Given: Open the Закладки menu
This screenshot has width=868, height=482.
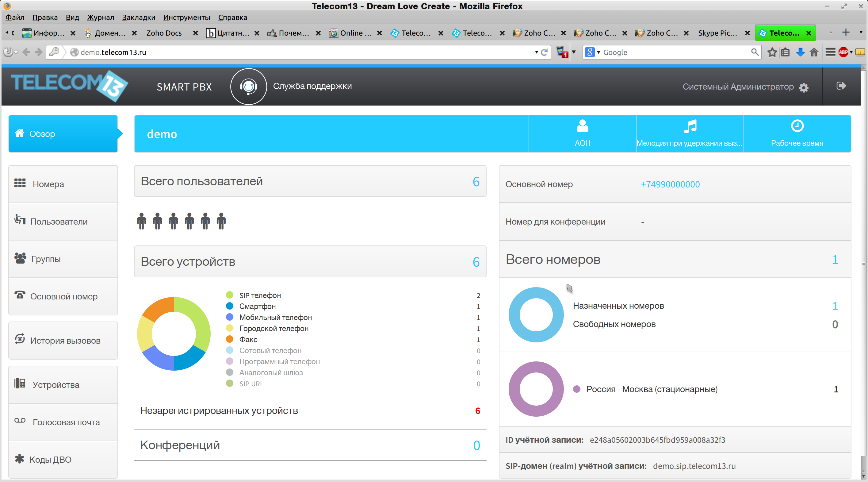Looking at the screenshot, I should tap(139, 17).
